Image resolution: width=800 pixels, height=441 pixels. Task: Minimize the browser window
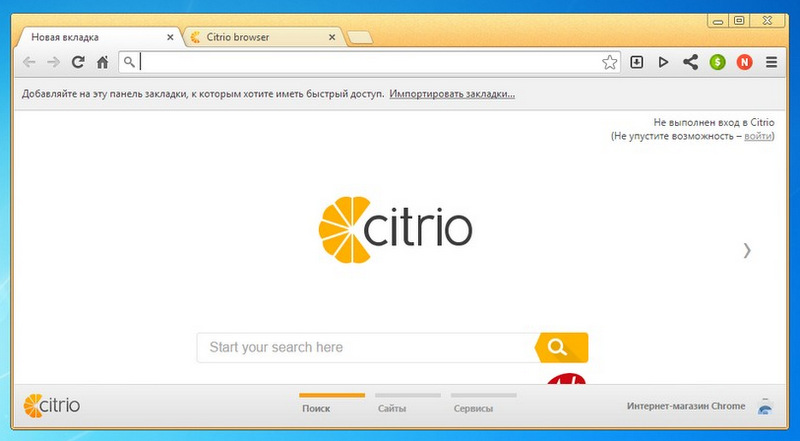click(x=719, y=21)
